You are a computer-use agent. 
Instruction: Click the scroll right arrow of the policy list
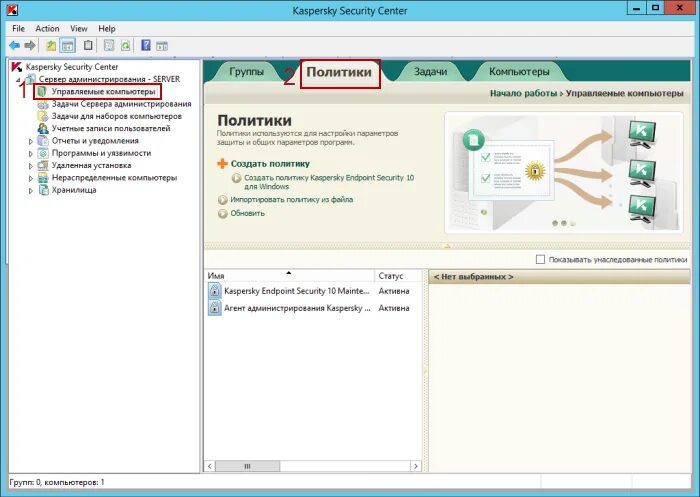[416, 466]
